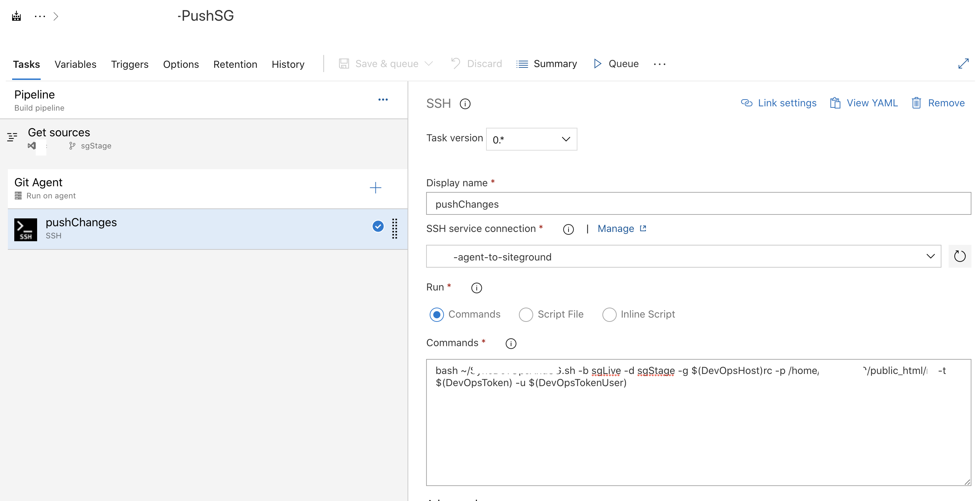
Task: Click the add task plus icon
Action: tap(375, 188)
